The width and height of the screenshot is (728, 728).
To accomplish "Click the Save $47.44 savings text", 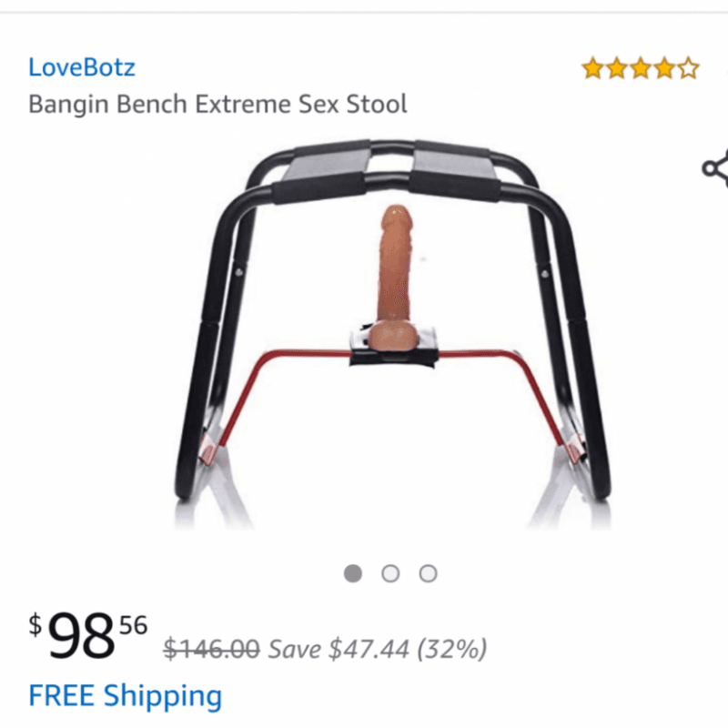I will tap(339, 649).
